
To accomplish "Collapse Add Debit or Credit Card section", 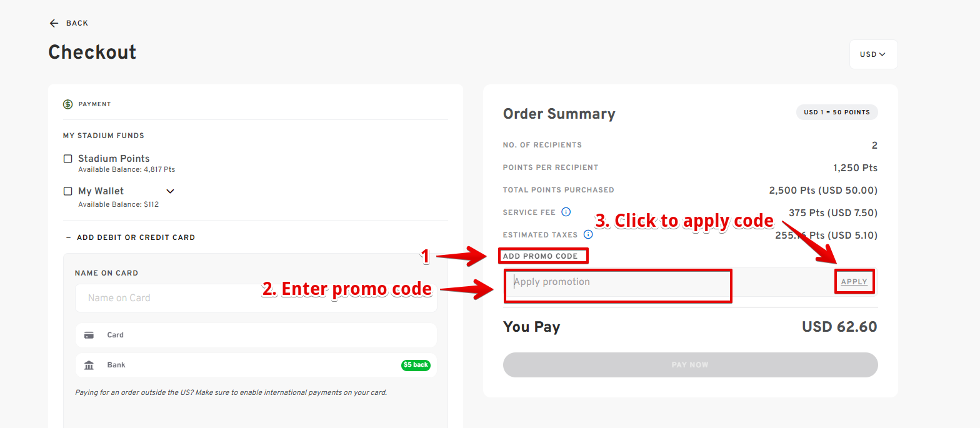I will (x=67, y=237).
